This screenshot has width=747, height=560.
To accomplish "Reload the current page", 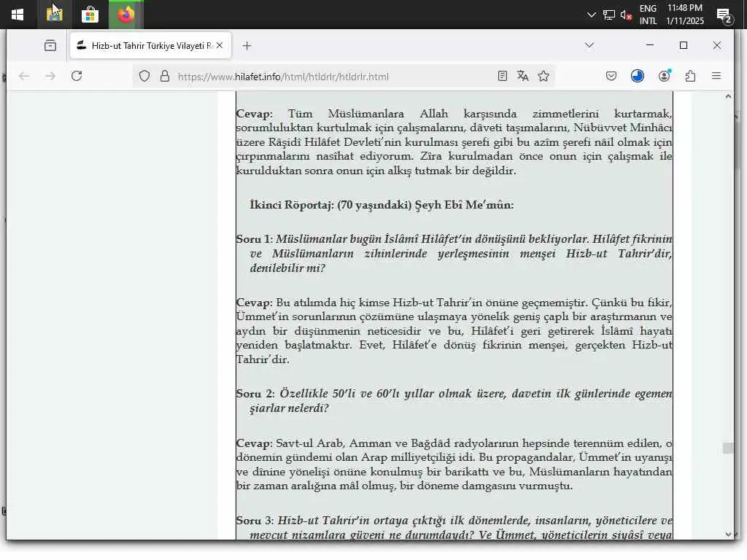I will 77,76.
